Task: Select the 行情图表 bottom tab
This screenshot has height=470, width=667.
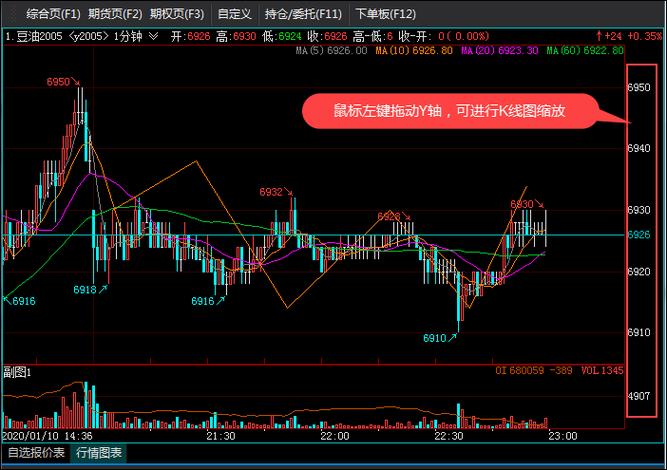Action: click(x=102, y=453)
